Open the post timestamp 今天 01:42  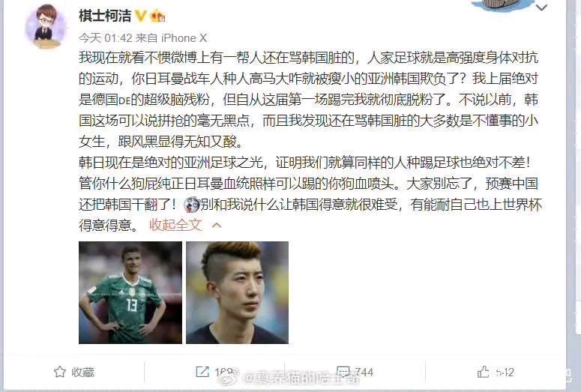point(106,37)
